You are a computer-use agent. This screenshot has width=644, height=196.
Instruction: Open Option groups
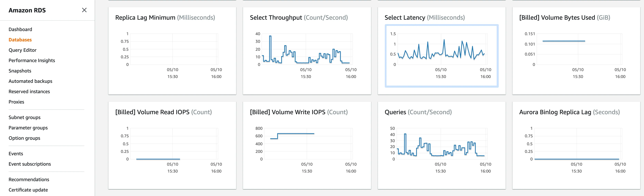(24, 138)
